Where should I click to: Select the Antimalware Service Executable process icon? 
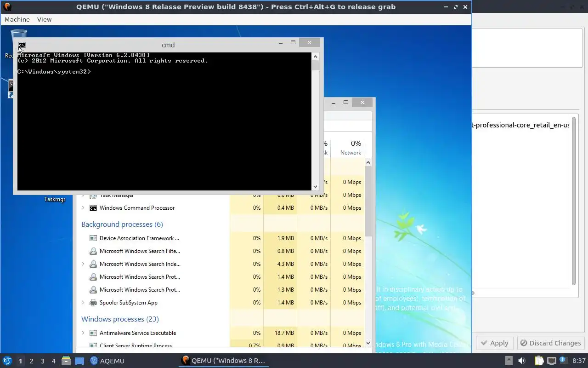(x=93, y=333)
